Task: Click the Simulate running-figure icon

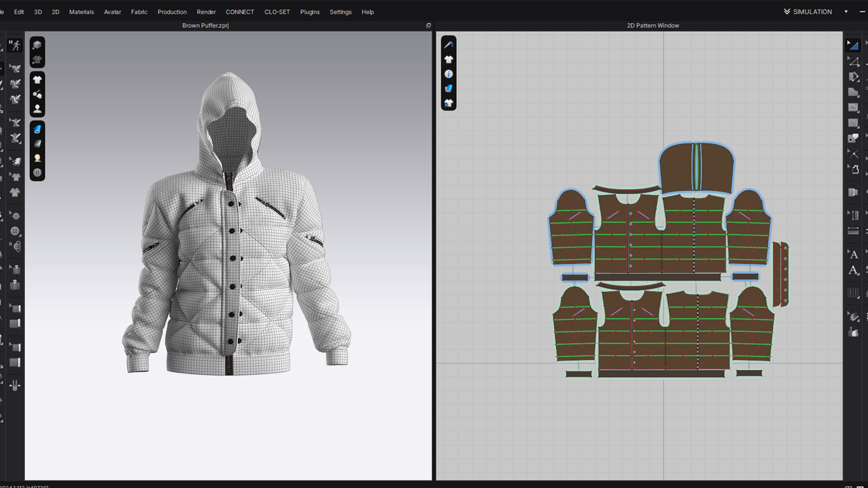Action: [15, 45]
